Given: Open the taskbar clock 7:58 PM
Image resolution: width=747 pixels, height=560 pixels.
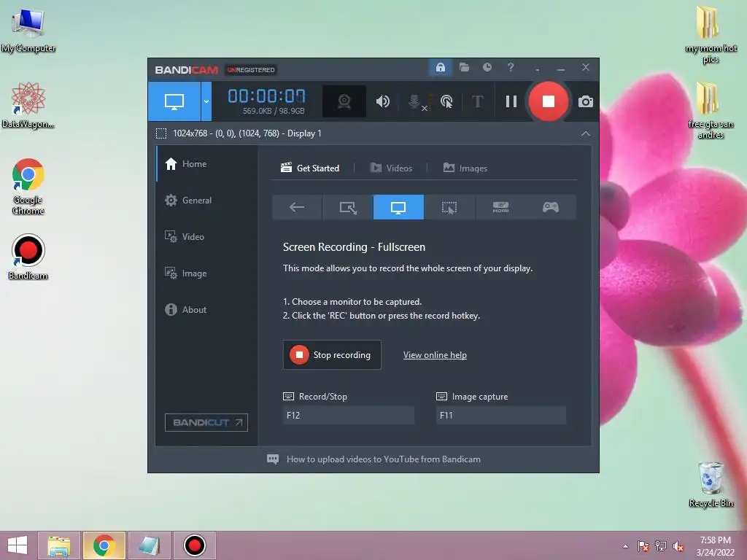Looking at the screenshot, I should [x=715, y=546].
